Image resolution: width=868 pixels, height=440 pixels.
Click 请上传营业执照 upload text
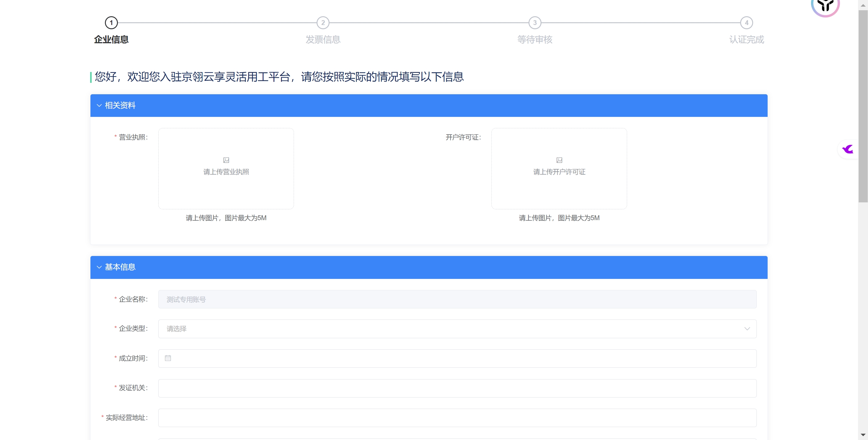coord(226,172)
